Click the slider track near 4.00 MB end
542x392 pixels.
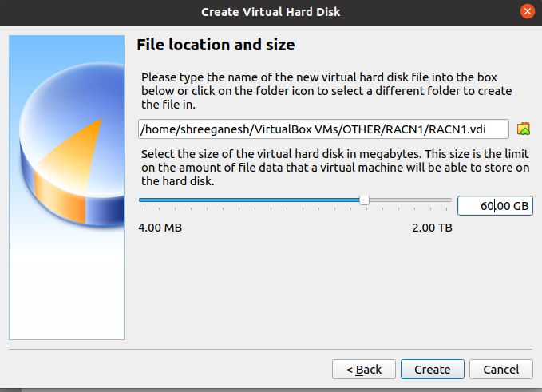(145, 200)
